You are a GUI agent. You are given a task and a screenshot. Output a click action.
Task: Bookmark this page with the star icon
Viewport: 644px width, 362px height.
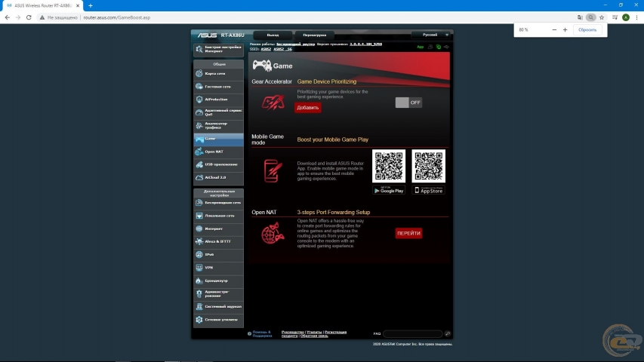pos(602,17)
